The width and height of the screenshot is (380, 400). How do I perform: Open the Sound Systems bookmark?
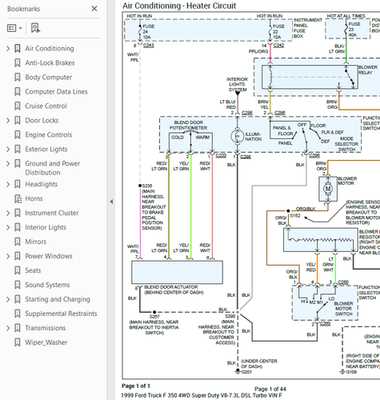click(x=48, y=285)
